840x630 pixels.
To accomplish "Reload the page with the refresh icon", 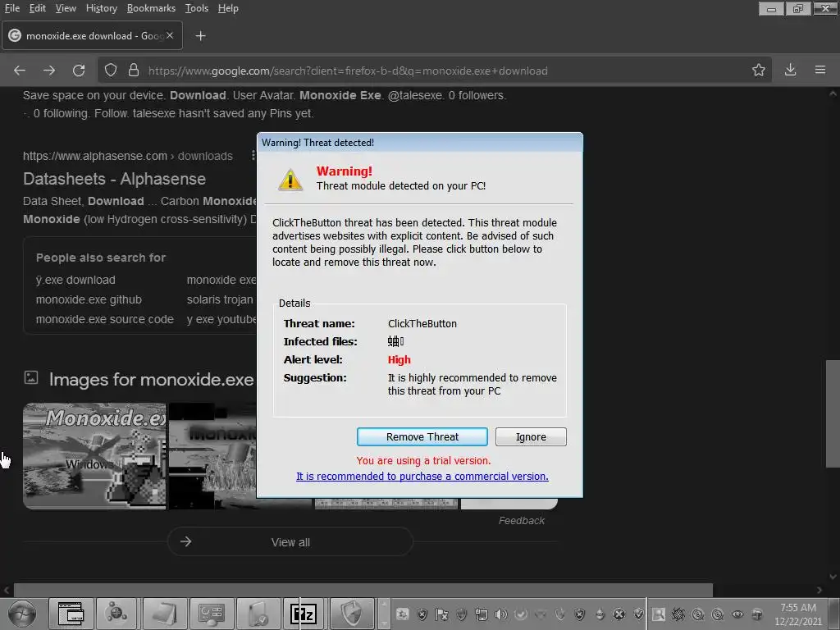I will (79, 71).
